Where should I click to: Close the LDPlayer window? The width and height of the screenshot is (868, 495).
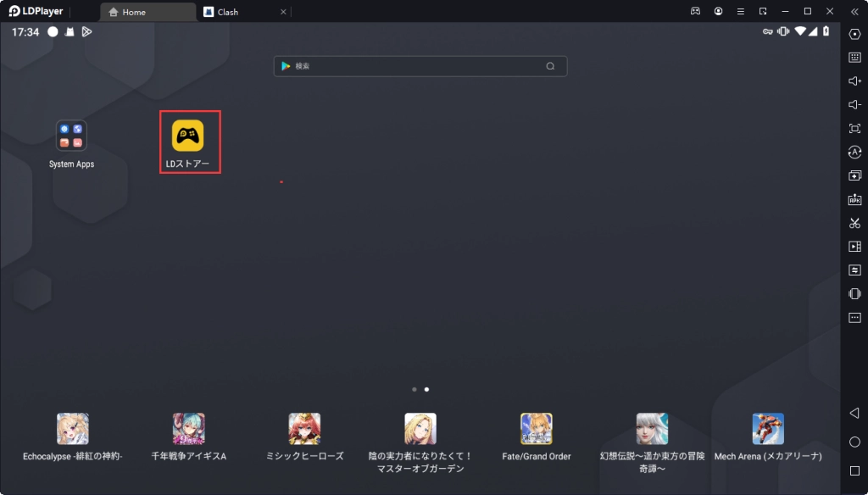(x=830, y=11)
